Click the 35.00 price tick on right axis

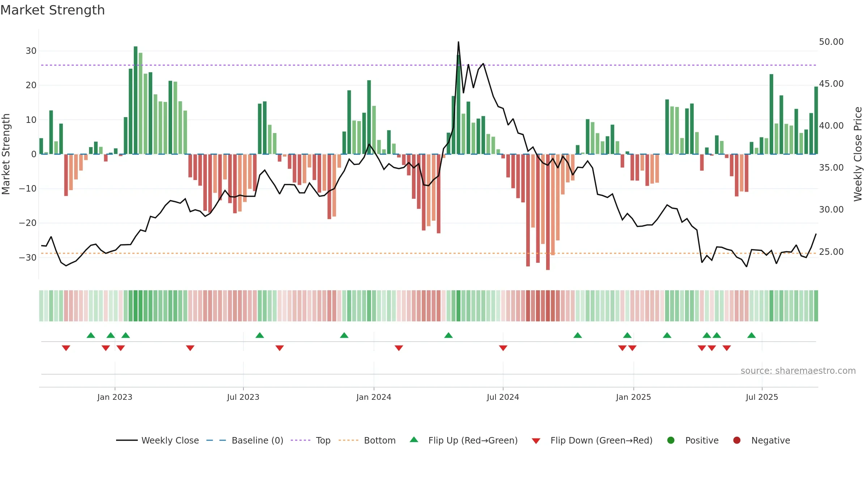click(x=831, y=168)
